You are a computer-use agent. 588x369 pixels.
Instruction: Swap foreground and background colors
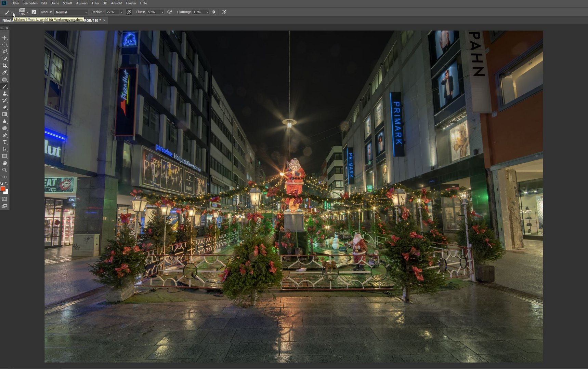[6, 183]
